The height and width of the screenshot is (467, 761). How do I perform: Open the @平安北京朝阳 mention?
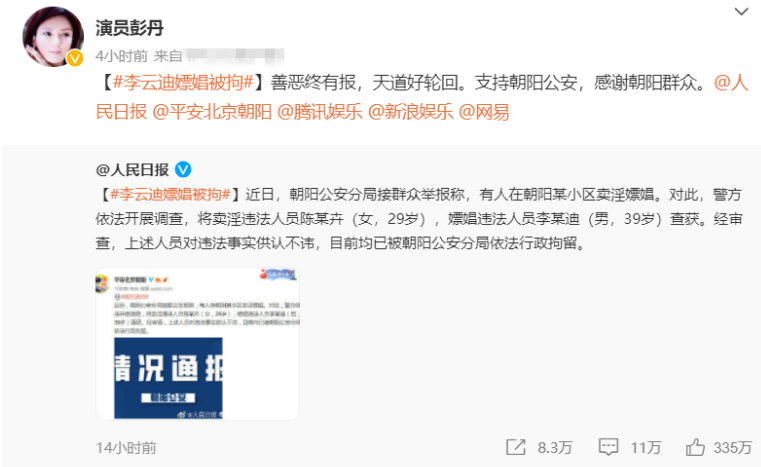(212, 112)
